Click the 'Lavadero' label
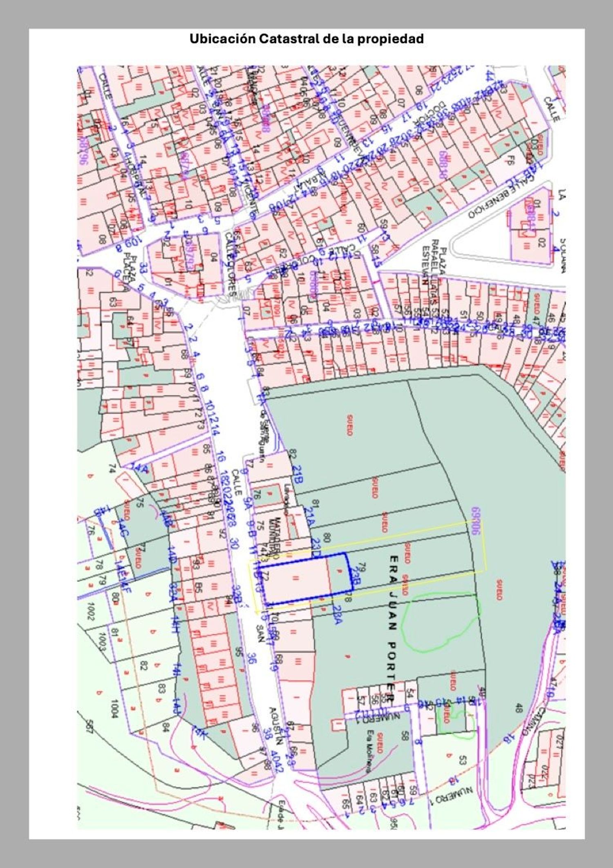613x868 pixels. (288, 499)
